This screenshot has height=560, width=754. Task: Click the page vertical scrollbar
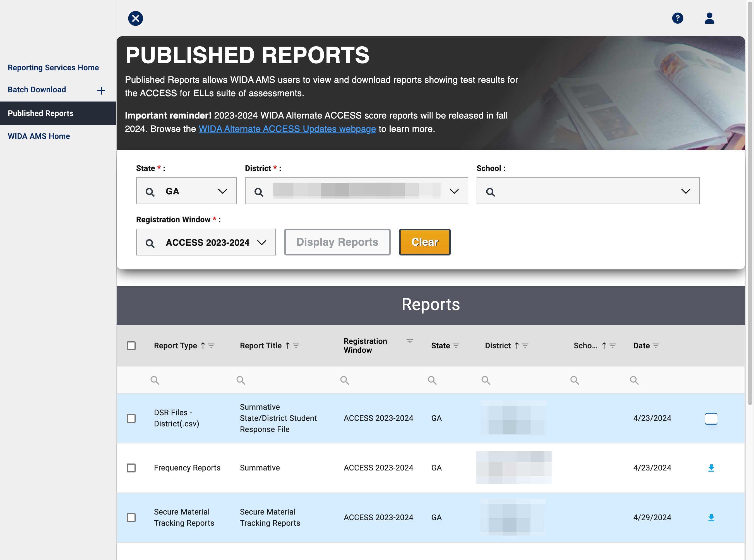(750, 203)
